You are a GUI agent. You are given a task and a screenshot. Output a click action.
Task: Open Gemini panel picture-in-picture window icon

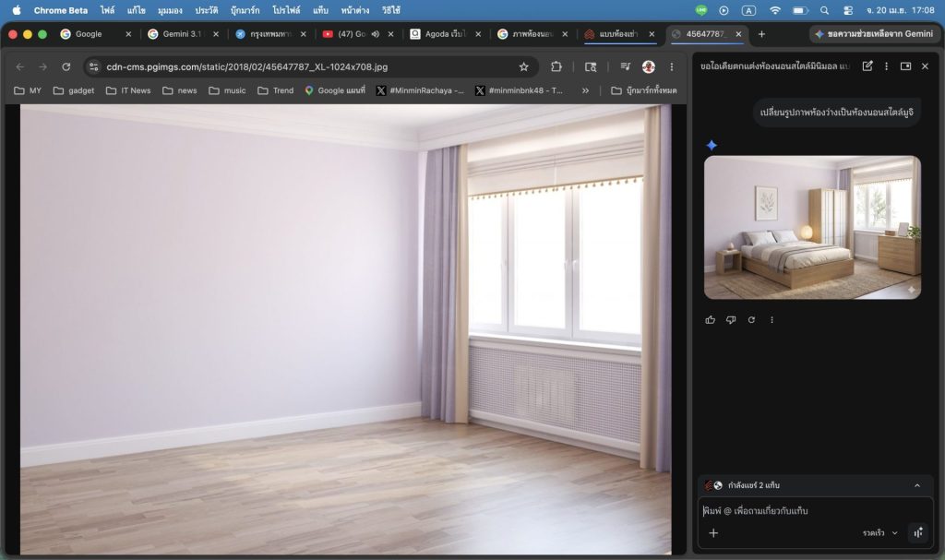tap(905, 66)
